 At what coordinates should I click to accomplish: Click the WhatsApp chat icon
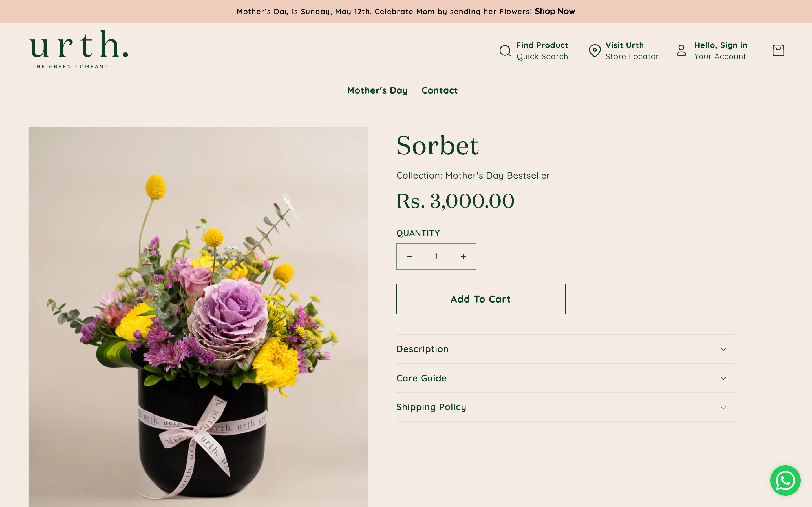[x=786, y=480]
